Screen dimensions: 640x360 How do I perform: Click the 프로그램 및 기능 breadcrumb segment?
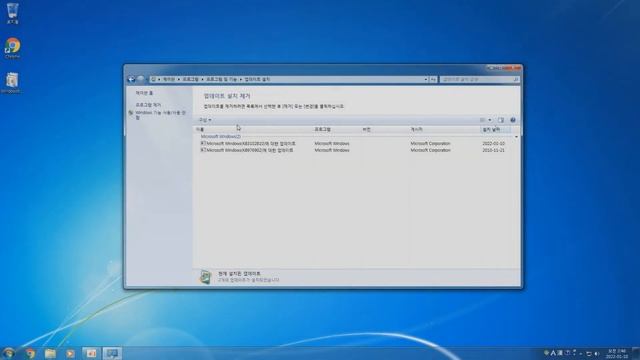(221, 79)
